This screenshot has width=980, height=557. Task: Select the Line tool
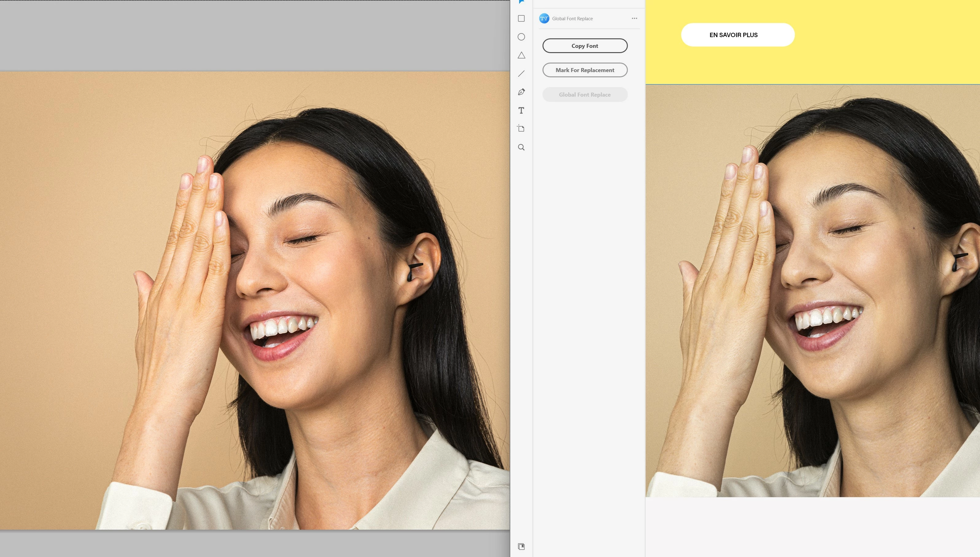[x=521, y=73]
